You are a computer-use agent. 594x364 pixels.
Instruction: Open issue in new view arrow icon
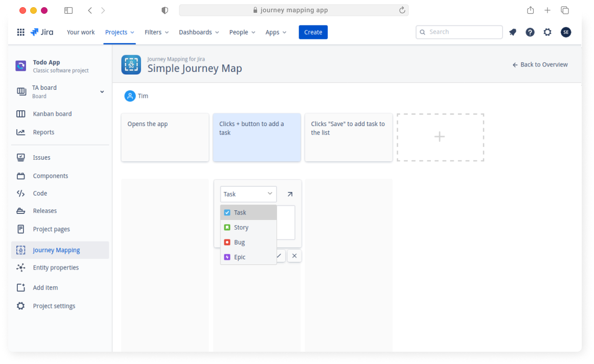[x=290, y=194]
